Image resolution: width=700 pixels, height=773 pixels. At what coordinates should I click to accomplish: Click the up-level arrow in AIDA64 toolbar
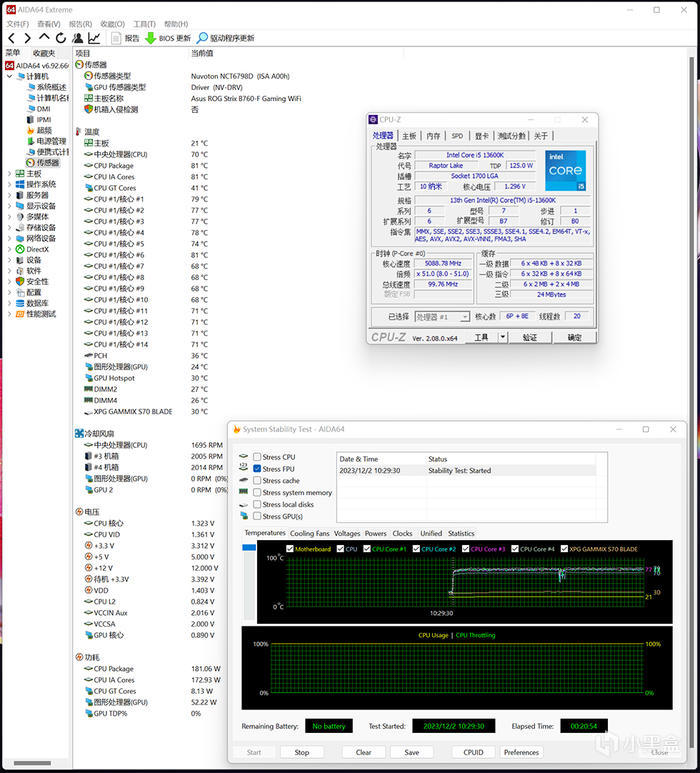(44, 37)
